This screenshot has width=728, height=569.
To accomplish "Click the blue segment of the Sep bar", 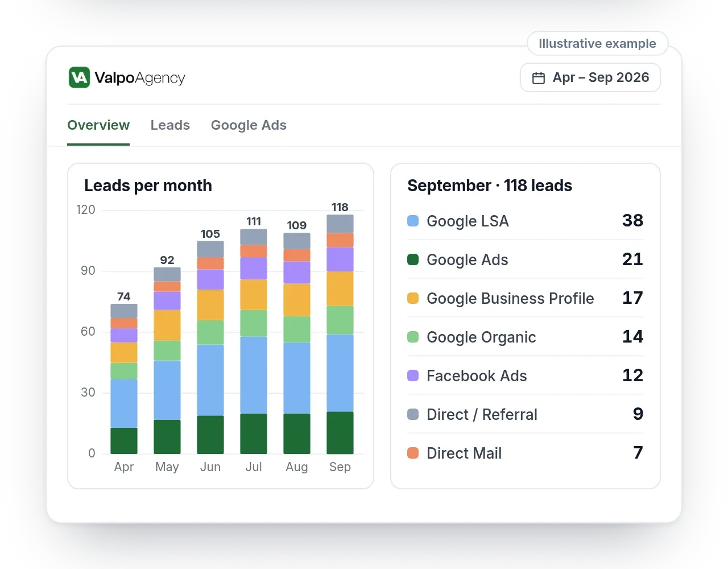I will coord(340,373).
